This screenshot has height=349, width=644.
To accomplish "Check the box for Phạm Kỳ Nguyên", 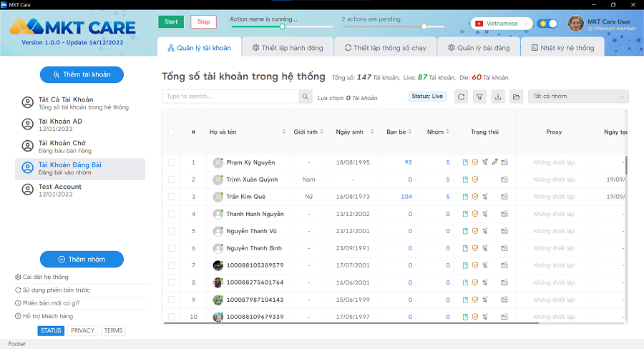I will tap(171, 162).
